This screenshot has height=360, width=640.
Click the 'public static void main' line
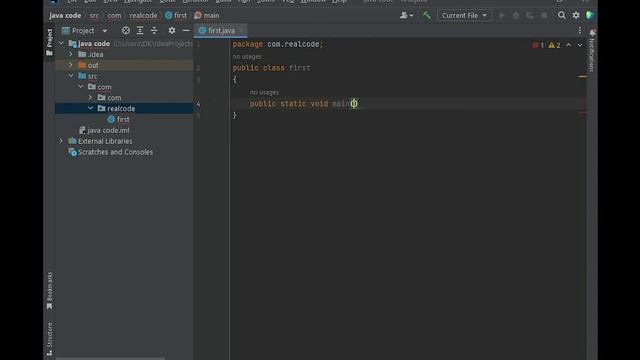click(x=304, y=104)
